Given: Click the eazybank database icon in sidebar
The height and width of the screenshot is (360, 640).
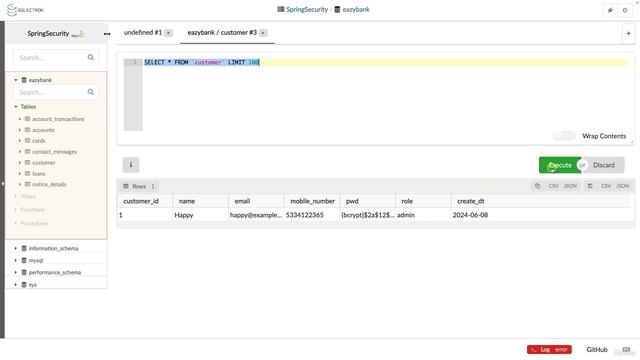Looking at the screenshot, I should tap(24, 80).
